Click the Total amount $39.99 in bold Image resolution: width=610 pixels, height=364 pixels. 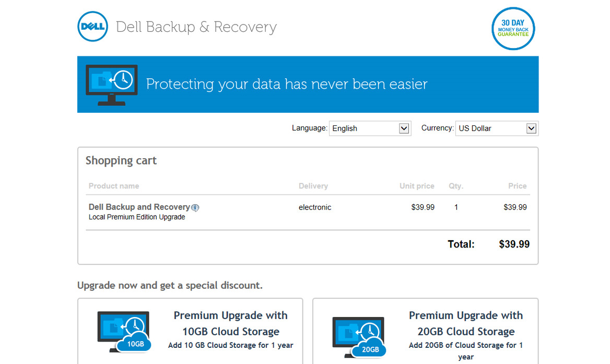coord(514,244)
